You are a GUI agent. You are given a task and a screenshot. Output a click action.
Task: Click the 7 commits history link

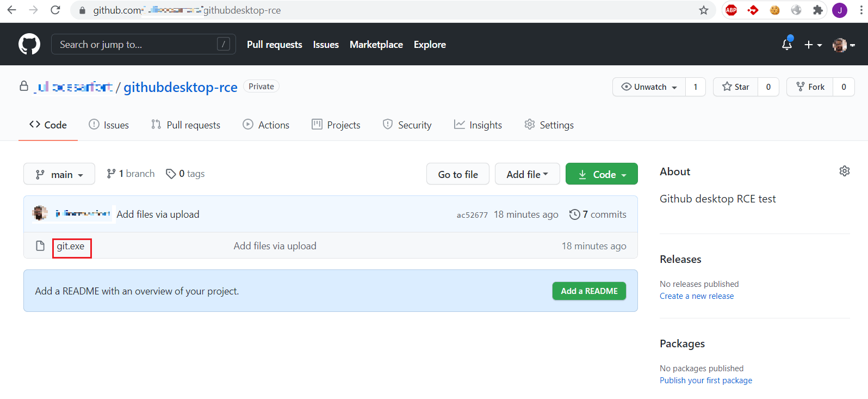[598, 214]
